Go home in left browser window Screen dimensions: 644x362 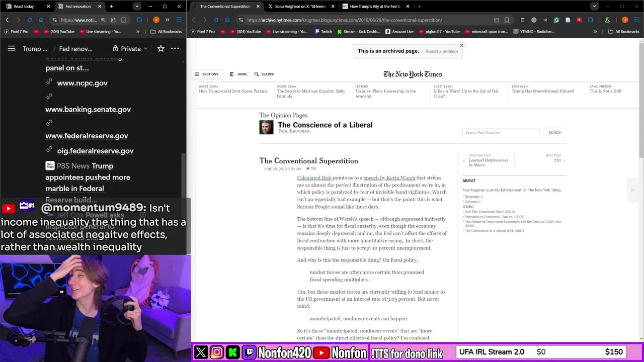(x=41, y=20)
